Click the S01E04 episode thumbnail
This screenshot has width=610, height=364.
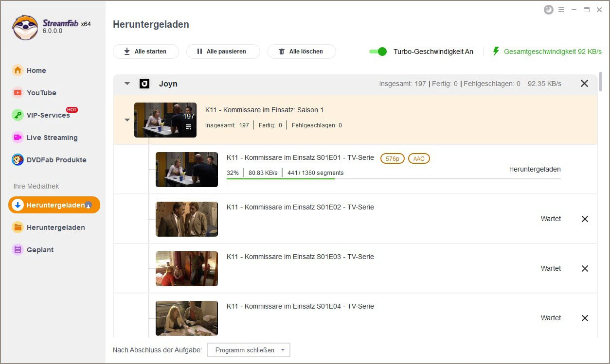coord(187,318)
